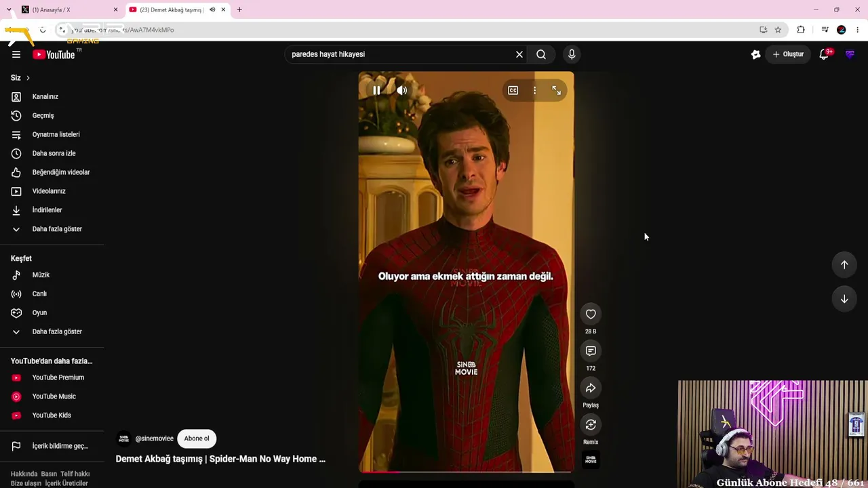The image size is (868, 488).
Task: Open the Remix option
Action: [x=591, y=425]
